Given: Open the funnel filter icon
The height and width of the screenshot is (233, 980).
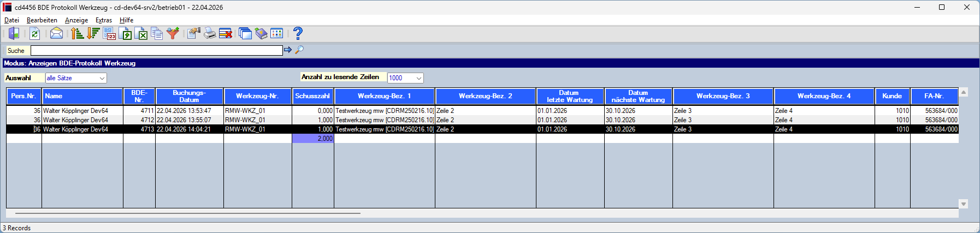Looking at the screenshot, I should [173, 34].
